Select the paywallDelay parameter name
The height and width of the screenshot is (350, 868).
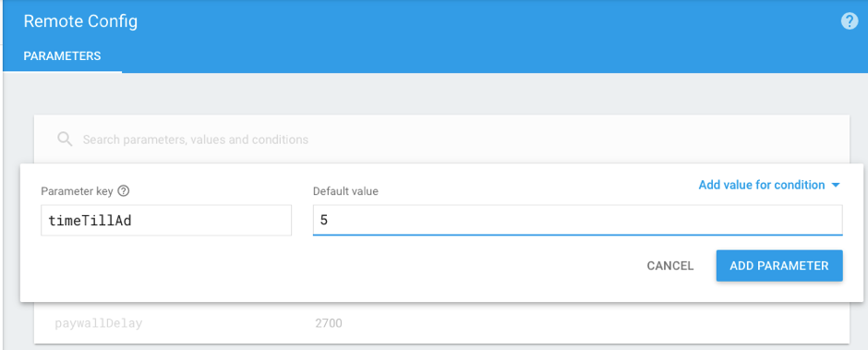[99, 323]
